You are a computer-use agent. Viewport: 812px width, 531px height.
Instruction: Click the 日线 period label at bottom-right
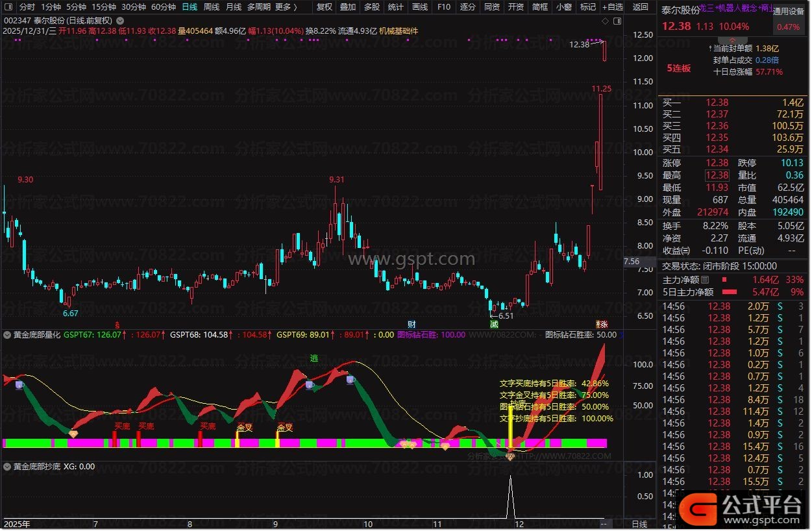[639, 524]
